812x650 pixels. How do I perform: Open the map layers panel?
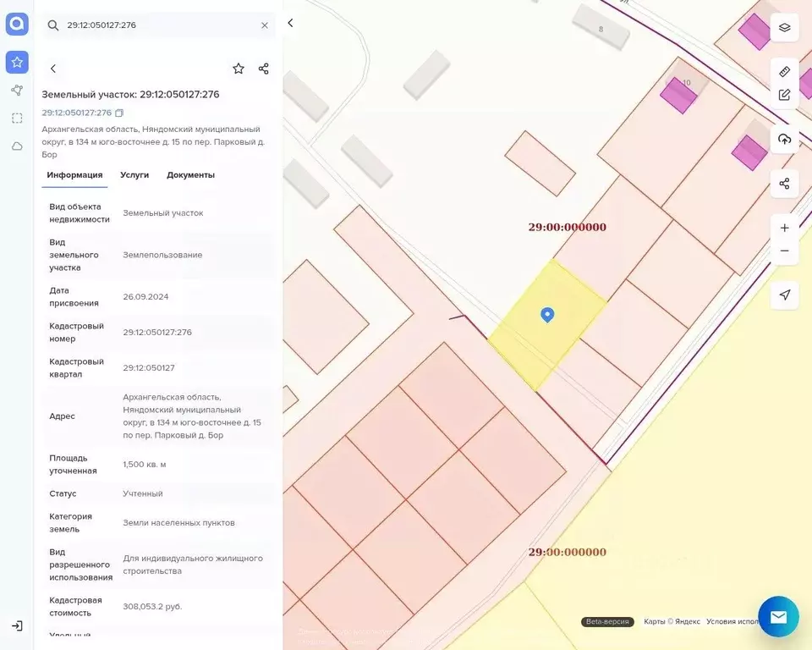tap(784, 27)
